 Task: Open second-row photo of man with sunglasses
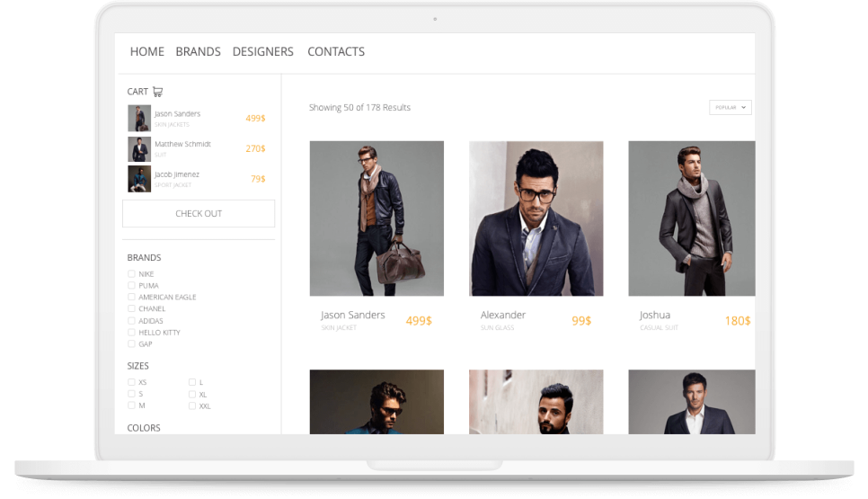tap(376, 402)
